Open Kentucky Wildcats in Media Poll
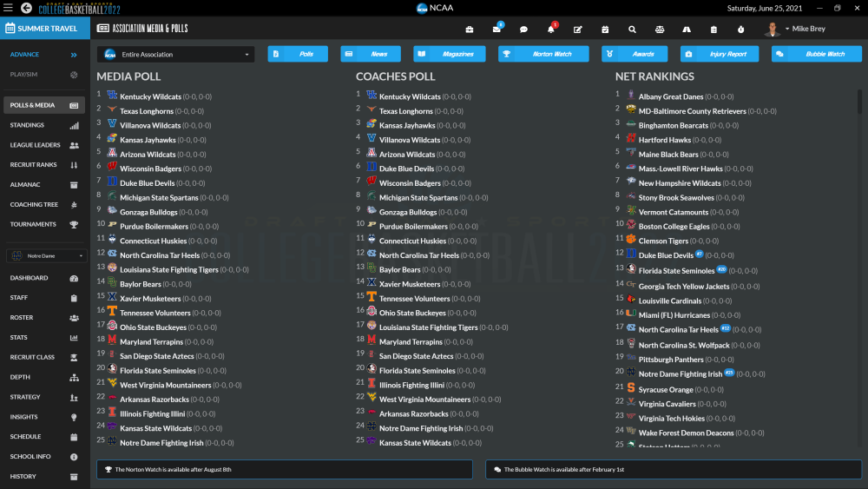Screen dimensions: 868x489 150,96
